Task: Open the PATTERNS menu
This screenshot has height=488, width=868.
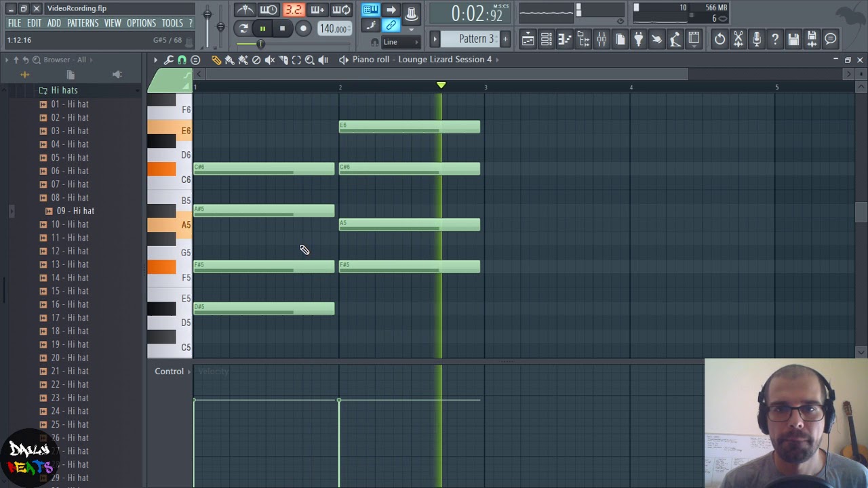Action: point(83,23)
